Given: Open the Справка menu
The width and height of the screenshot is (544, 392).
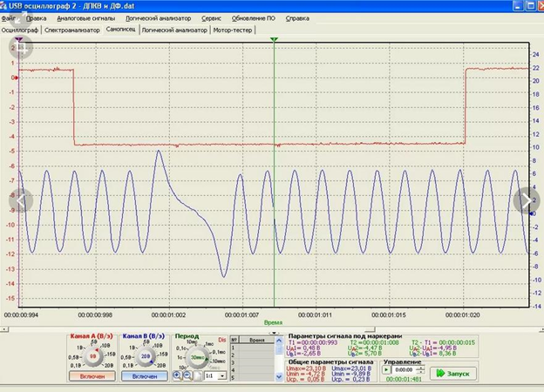Looking at the screenshot, I should tap(297, 18).
